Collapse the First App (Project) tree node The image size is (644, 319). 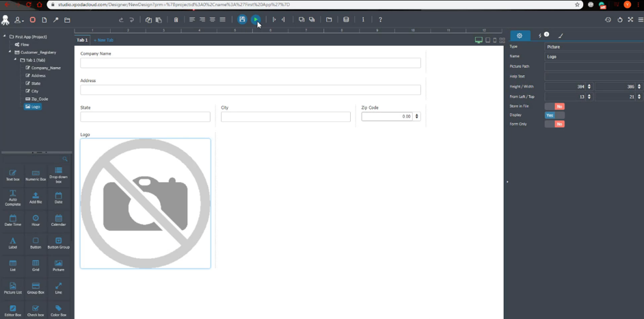tap(5, 36)
